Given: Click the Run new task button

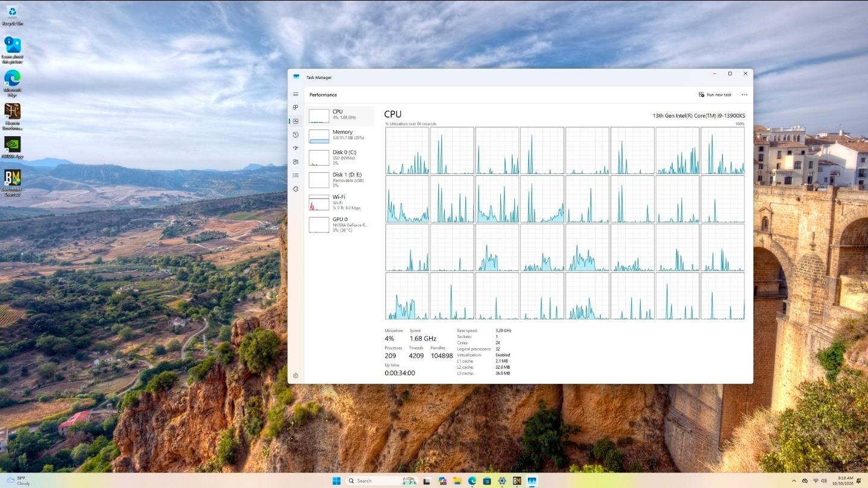Looking at the screenshot, I should click(x=715, y=95).
